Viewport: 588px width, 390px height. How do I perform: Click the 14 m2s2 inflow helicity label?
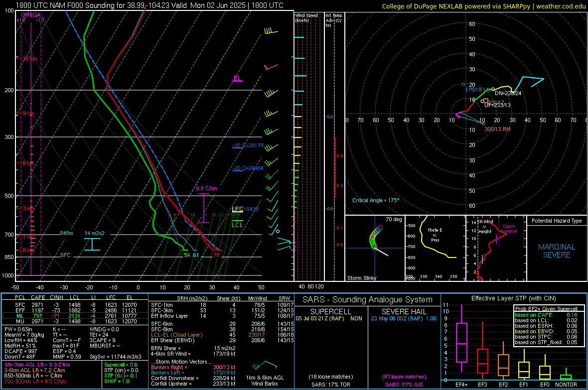(x=95, y=233)
